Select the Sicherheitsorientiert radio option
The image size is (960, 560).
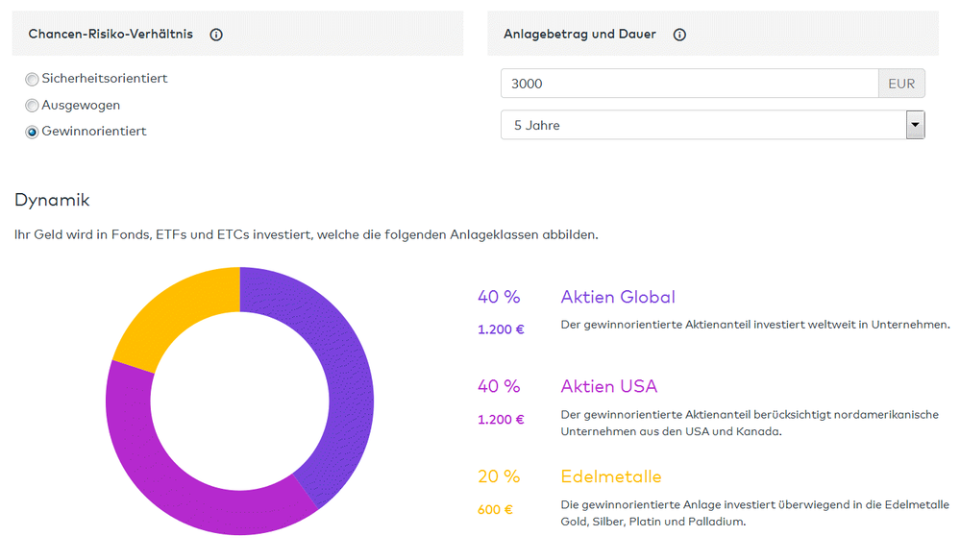[33, 80]
